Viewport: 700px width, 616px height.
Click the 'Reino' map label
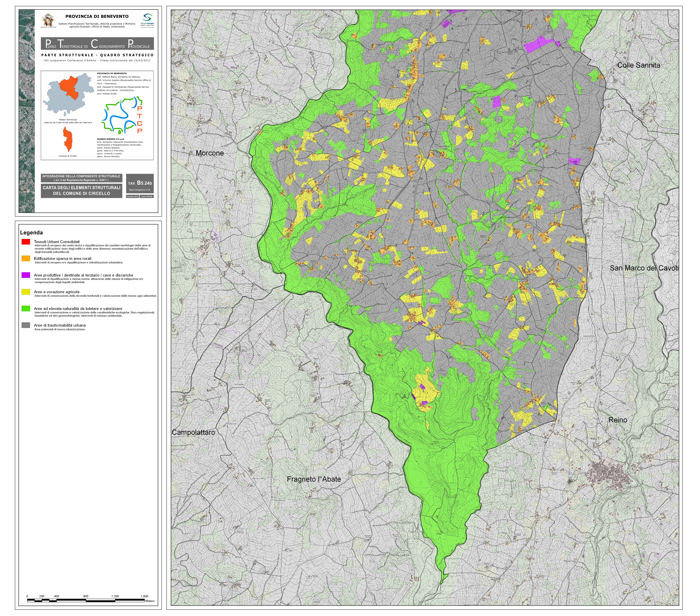pos(618,420)
